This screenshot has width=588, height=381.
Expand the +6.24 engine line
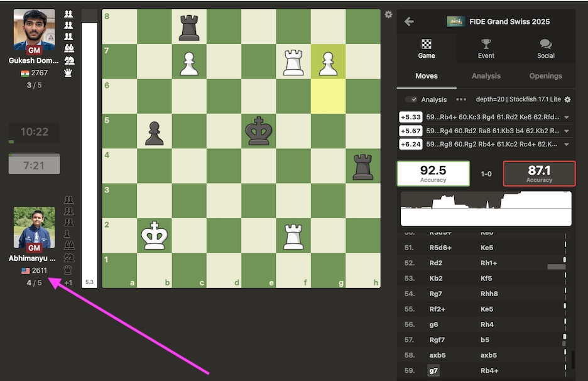coord(567,144)
